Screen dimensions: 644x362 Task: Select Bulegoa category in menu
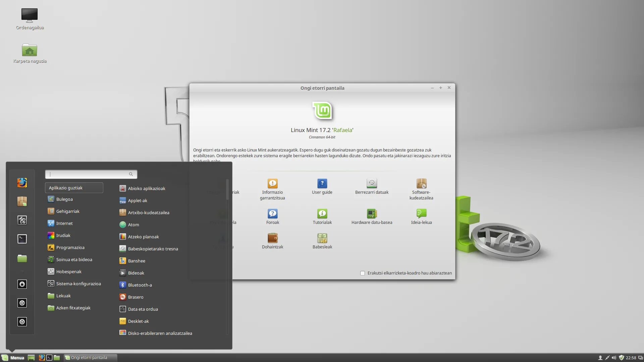coord(74,199)
